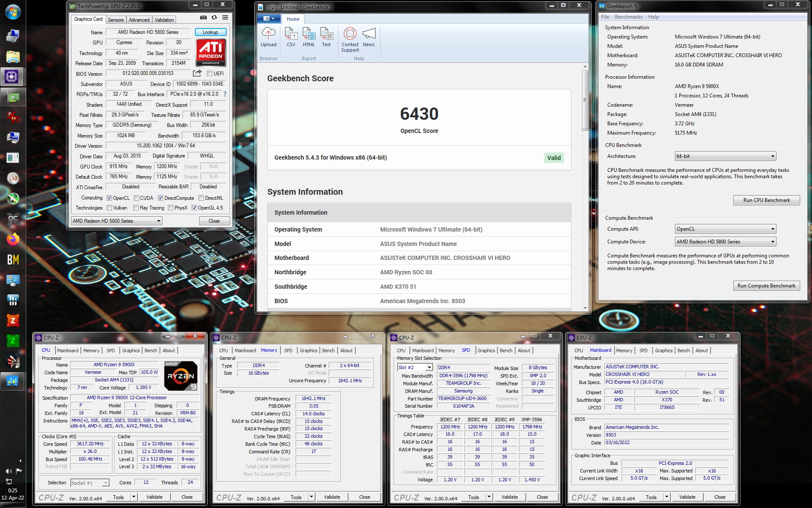Click the Valid badge in Geekbench results
The image size is (812, 508).
point(554,158)
